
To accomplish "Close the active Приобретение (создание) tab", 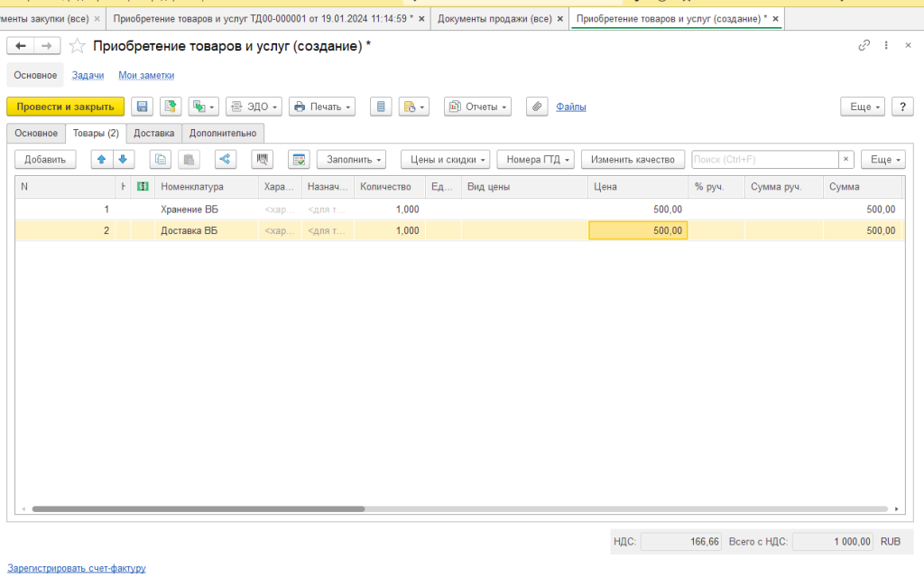I will (x=775, y=19).
